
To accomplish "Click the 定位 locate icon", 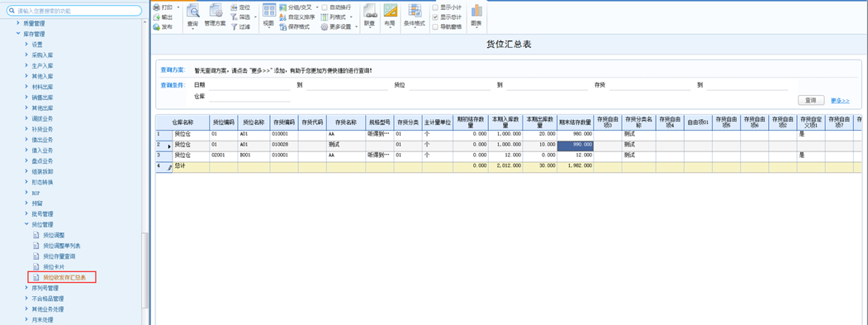I will coord(235,7).
